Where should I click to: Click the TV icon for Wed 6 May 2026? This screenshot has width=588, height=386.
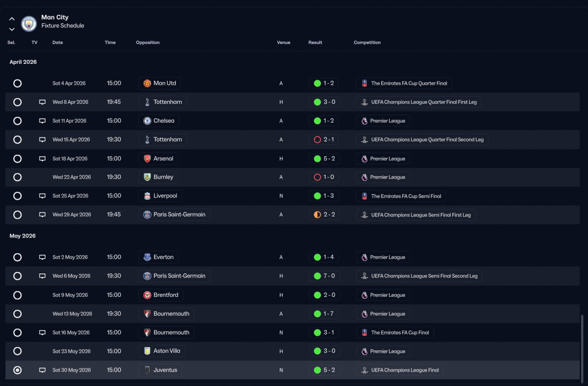pyautogui.click(x=42, y=276)
